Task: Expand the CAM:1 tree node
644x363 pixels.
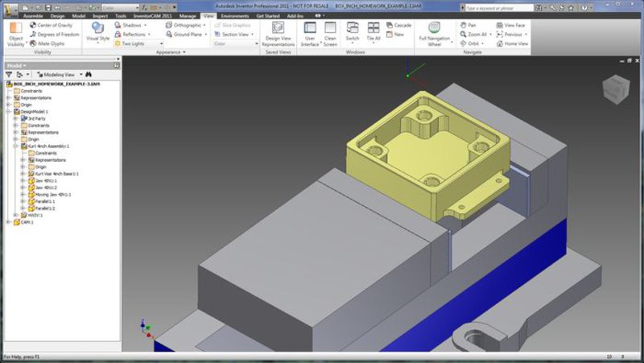Action: (8, 223)
